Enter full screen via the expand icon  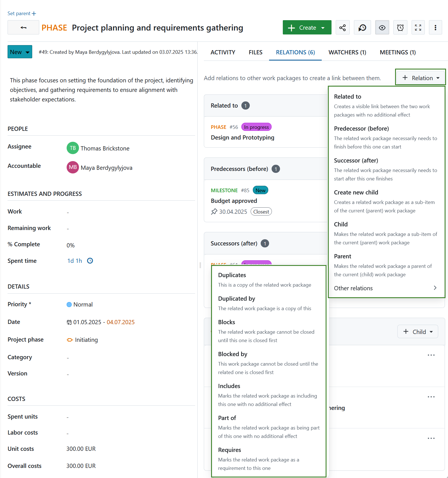tap(418, 27)
